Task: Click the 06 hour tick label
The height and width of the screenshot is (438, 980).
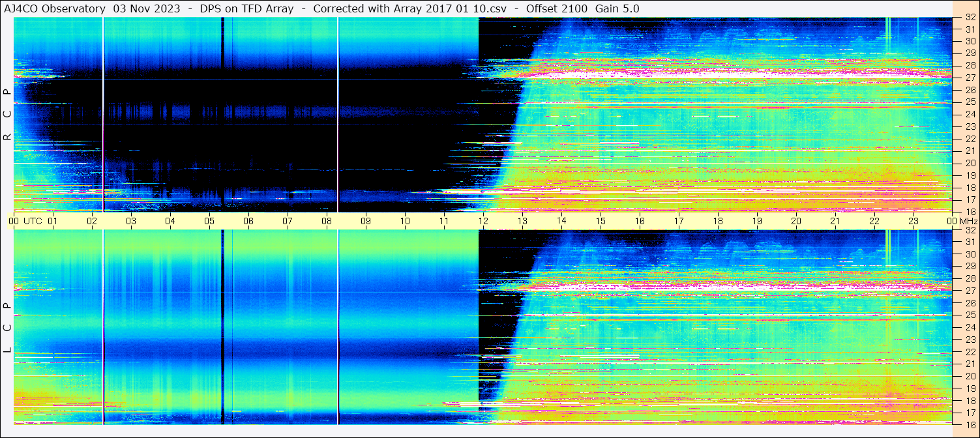Action: (248, 221)
